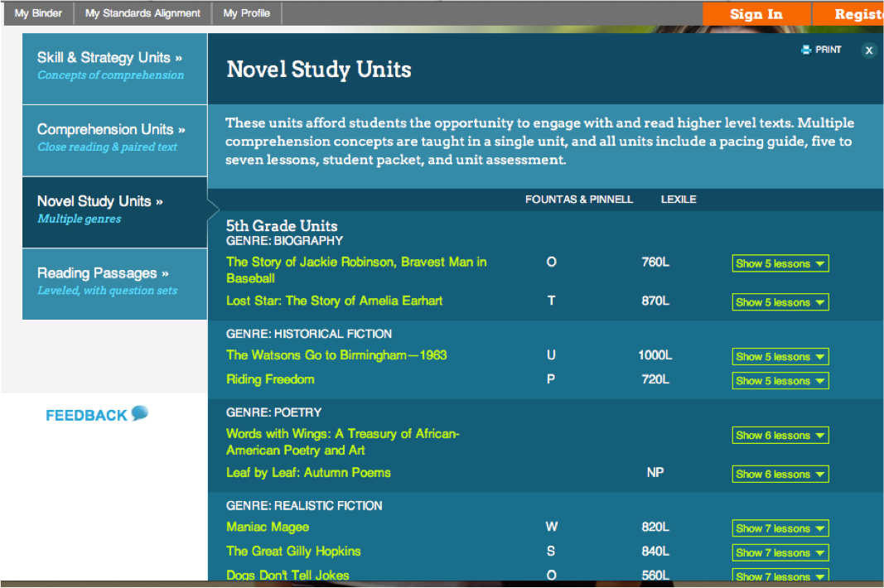
Task: Select Reading Passages in sidebar
Action: point(114,283)
